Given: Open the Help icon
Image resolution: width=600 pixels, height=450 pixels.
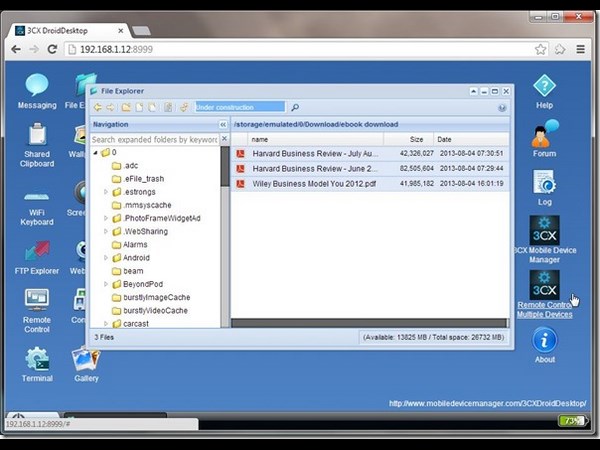Looking at the screenshot, I should (544, 86).
